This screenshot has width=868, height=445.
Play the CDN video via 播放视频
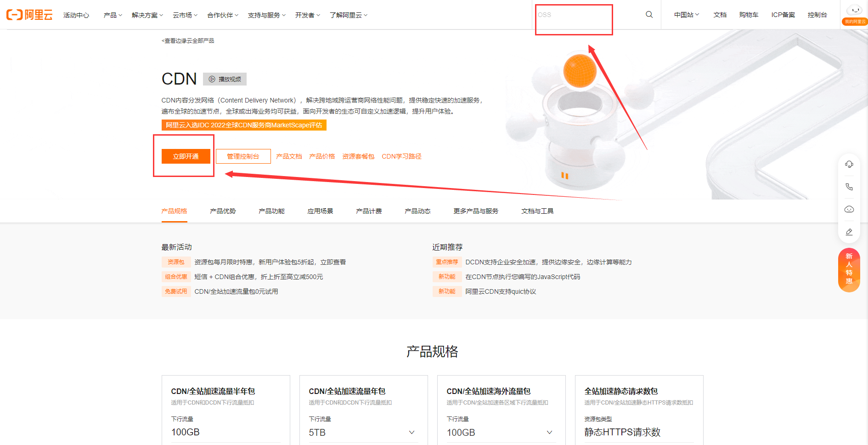[x=225, y=79]
